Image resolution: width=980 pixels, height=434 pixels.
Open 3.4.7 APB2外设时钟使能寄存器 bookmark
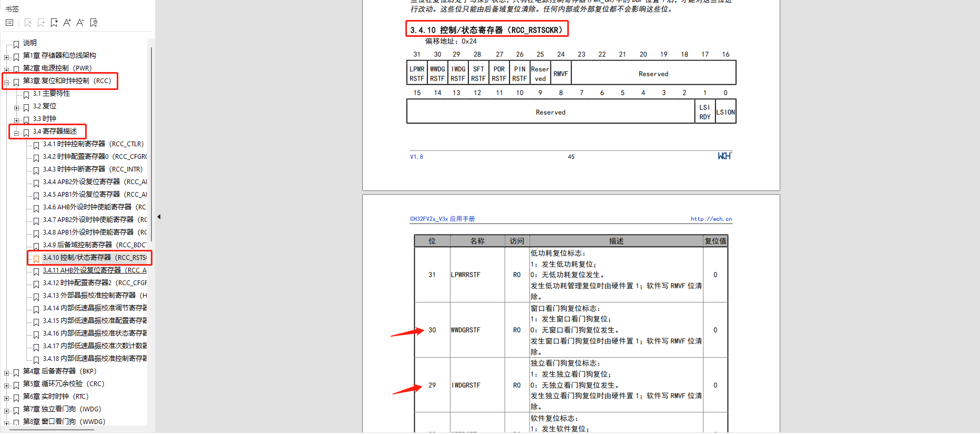(95, 219)
